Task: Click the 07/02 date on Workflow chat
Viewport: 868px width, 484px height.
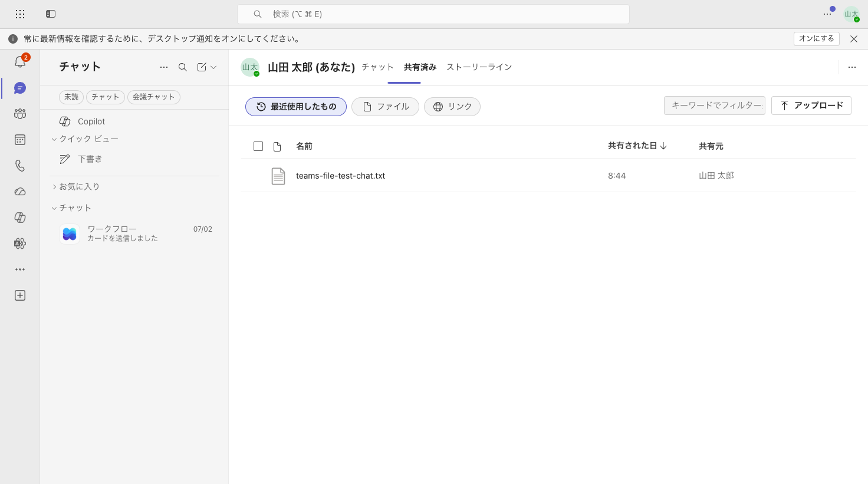Action: coord(203,229)
